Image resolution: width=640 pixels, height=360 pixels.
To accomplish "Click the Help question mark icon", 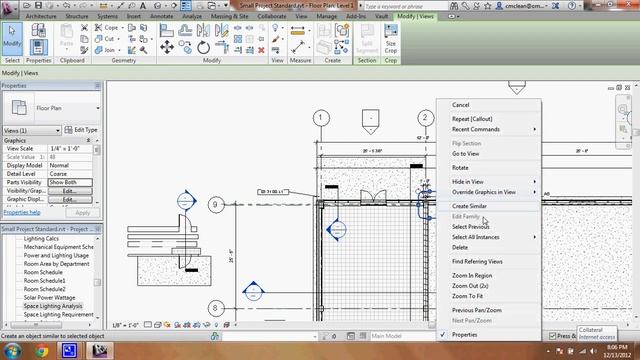I will (572, 6).
